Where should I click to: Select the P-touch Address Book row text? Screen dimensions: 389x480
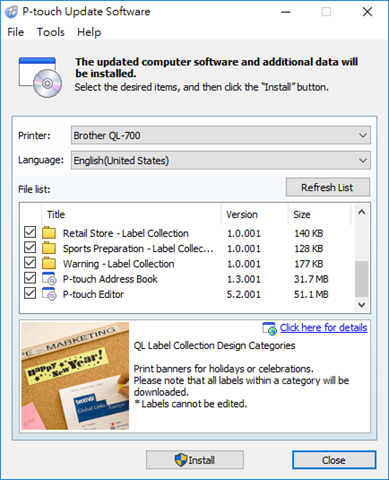[110, 279]
